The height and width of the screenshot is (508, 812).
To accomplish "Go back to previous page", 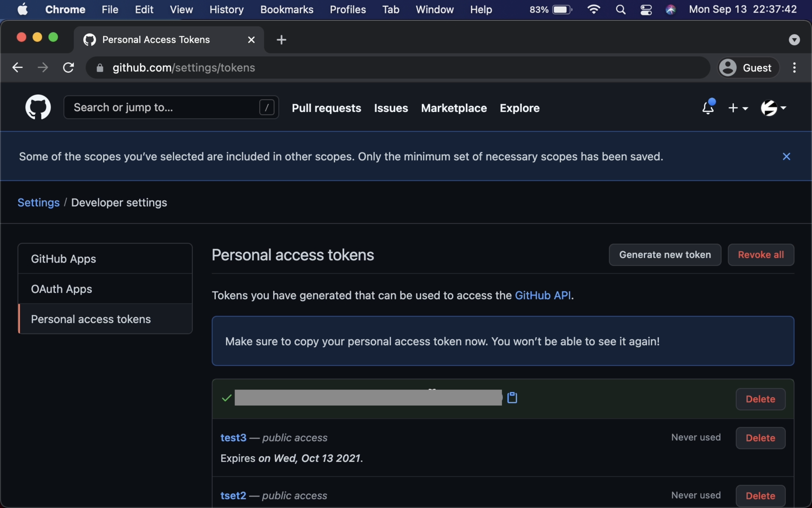I will tap(17, 67).
